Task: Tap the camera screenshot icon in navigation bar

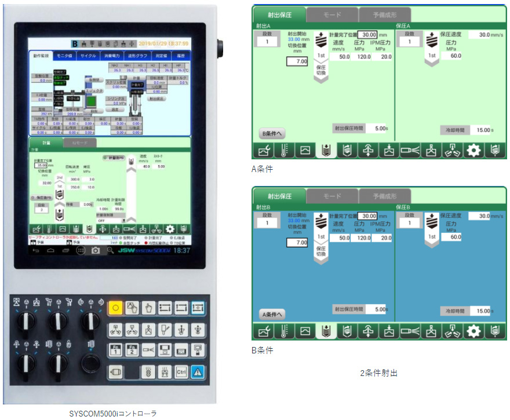Action: [x=95, y=250]
